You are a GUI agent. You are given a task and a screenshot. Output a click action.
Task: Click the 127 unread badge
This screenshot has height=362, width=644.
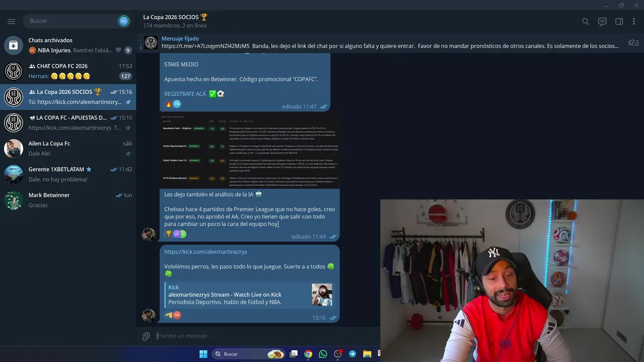pos(125,76)
